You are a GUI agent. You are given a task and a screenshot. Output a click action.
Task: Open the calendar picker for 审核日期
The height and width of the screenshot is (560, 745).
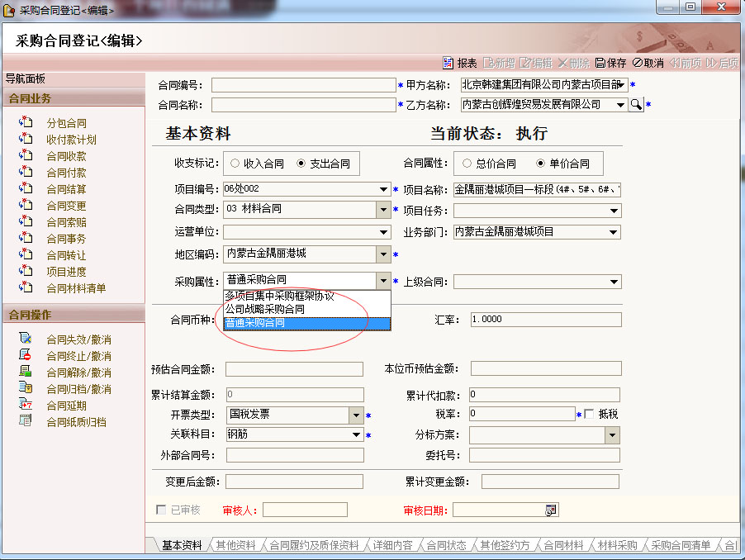click(x=551, y=510)
